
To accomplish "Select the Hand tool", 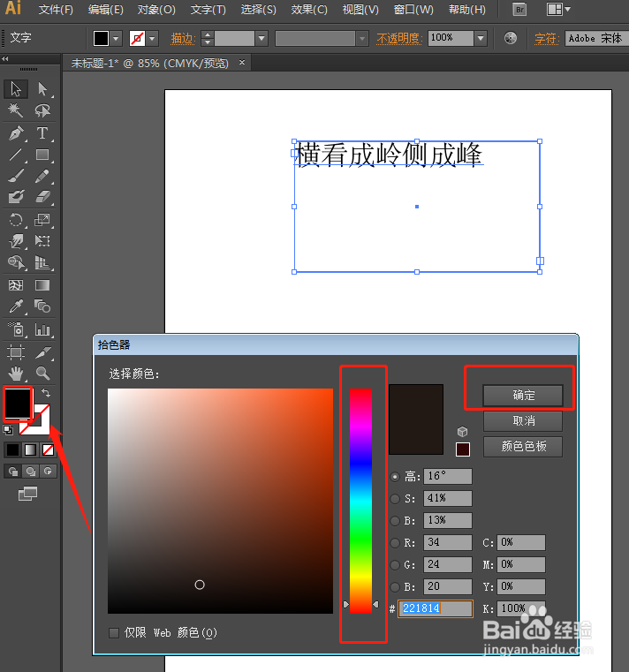I will tap(16, 374).
